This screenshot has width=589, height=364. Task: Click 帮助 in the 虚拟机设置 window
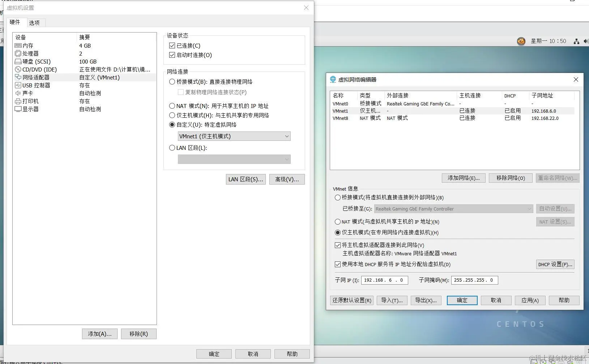pyautogui.click(x=292, y=354)
